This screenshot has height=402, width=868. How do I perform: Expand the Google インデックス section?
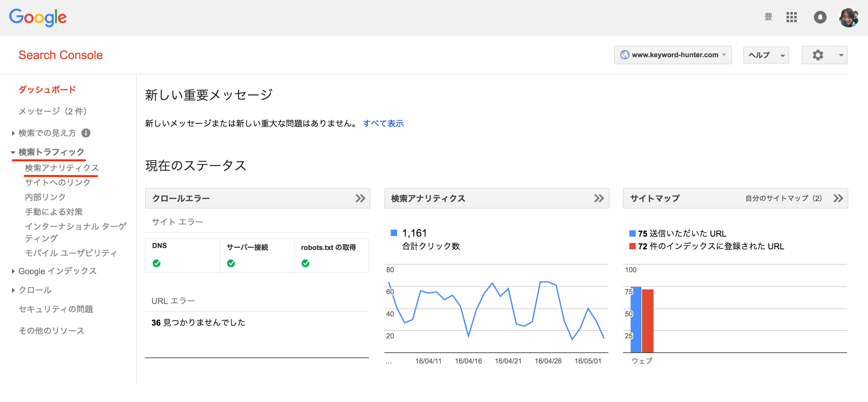tap(57, 271)
